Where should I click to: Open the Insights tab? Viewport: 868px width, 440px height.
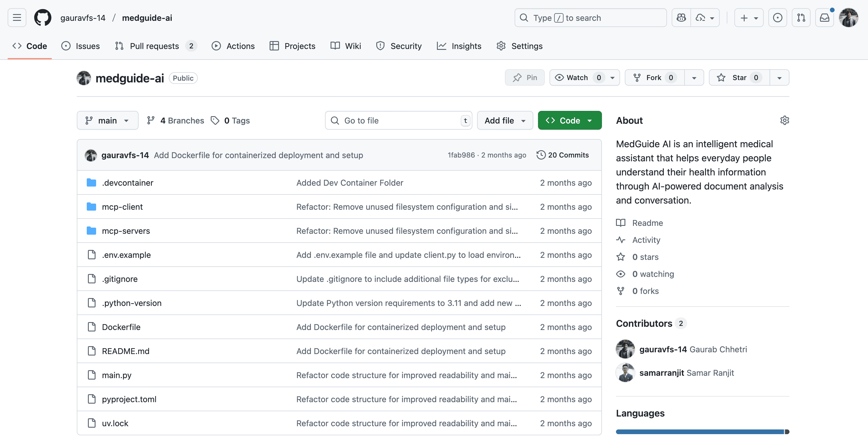pos(459,46)
